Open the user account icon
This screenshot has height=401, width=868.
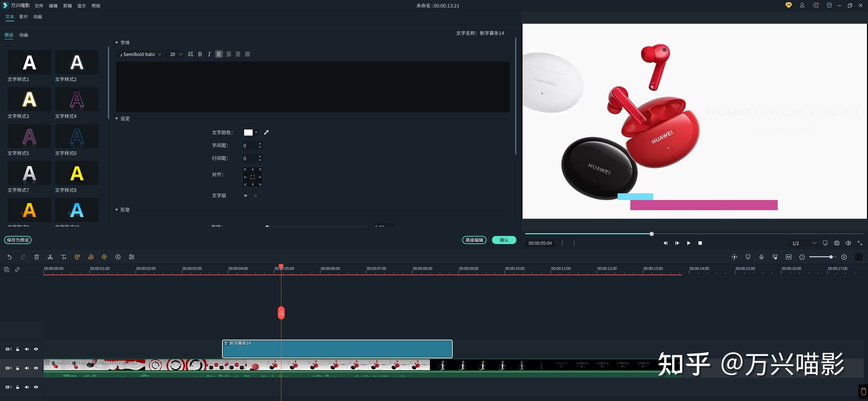pyautogui.click(x=802, y=5)
